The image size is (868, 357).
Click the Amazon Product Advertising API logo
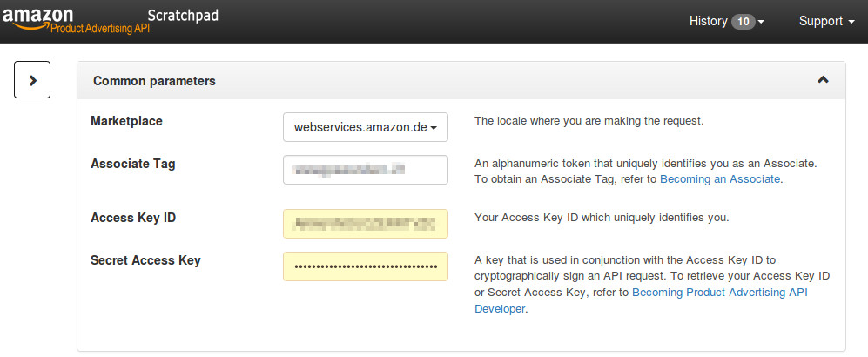pyautogui.click(x=76, y=21)
